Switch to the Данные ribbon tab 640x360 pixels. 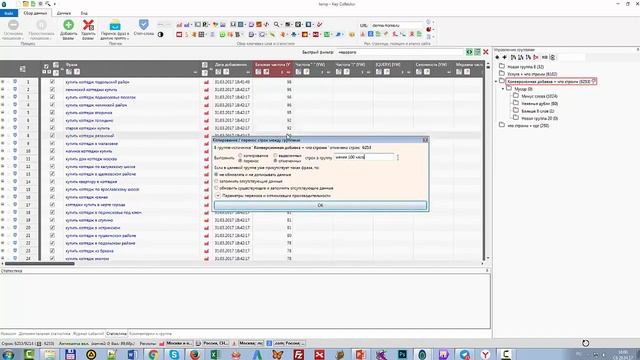(x=64, y=13)
